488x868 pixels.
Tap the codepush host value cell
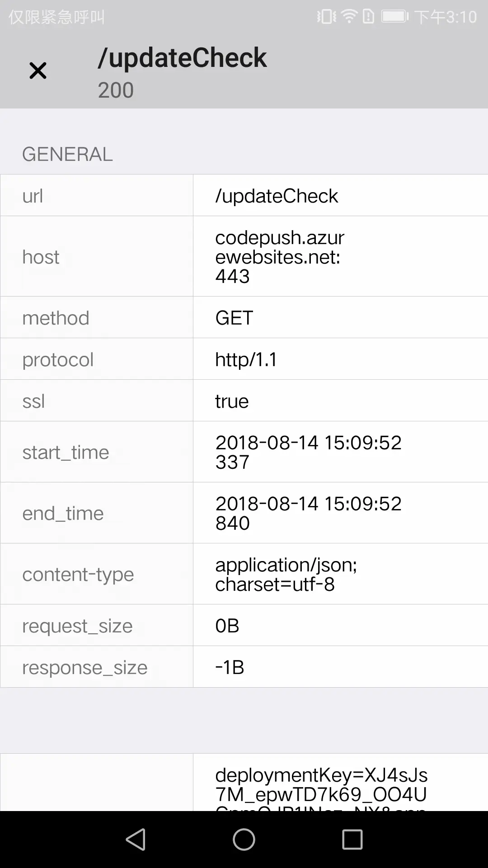click(279, 256)
